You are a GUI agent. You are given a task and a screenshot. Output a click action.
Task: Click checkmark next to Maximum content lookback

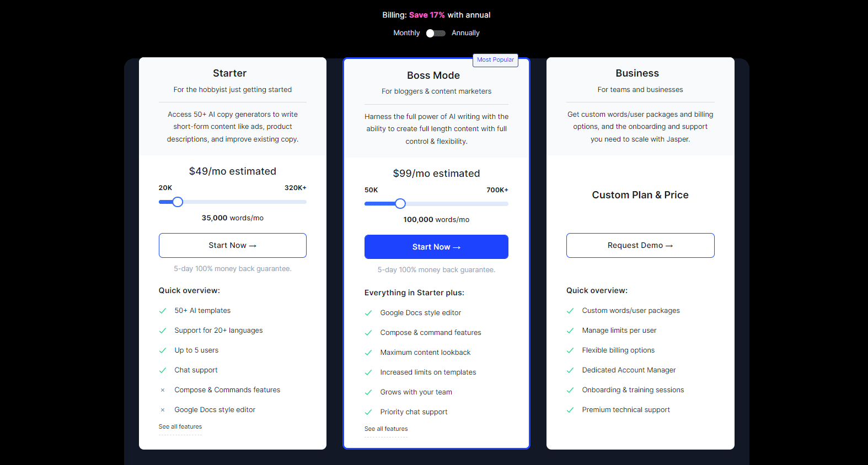pyautogui.click(x=368, y=353)
